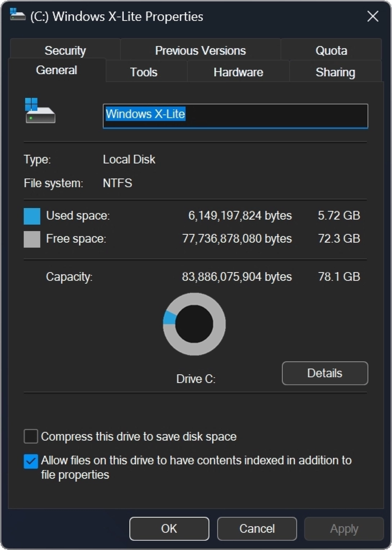The width and height of the screenshot is (392, 550).
Task: Click the window title '(C:) Windows X-Lite Properties'
Action: pyautogui.click(x=117, y=17)
